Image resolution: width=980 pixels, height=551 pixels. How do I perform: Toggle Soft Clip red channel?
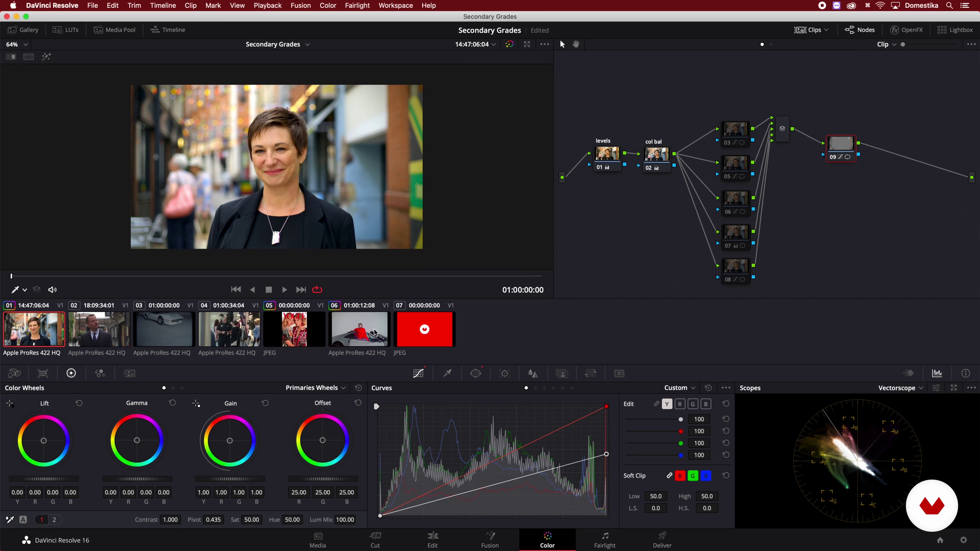point(680,476)
